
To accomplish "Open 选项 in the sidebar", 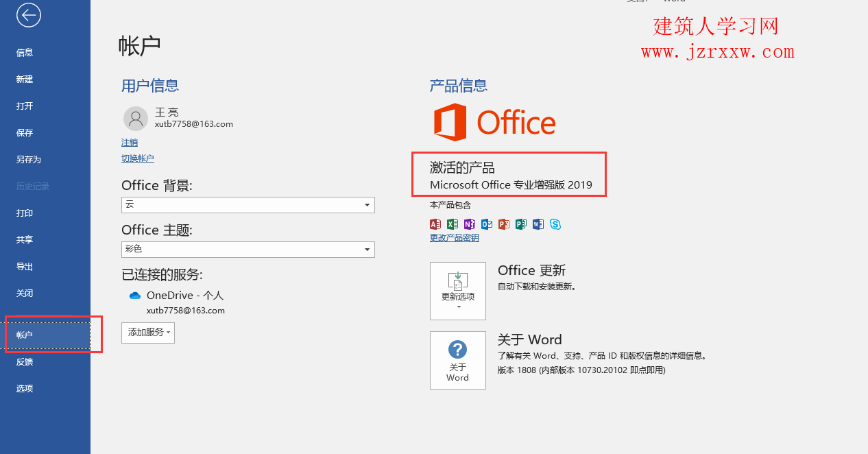I will [x=25, y=389].
